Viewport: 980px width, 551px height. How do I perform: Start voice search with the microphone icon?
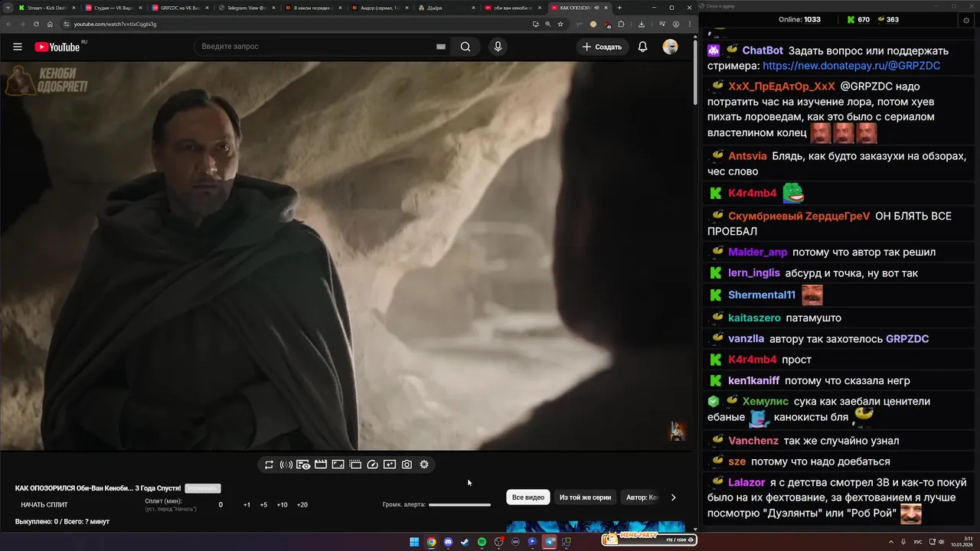(x=498, y=47)
